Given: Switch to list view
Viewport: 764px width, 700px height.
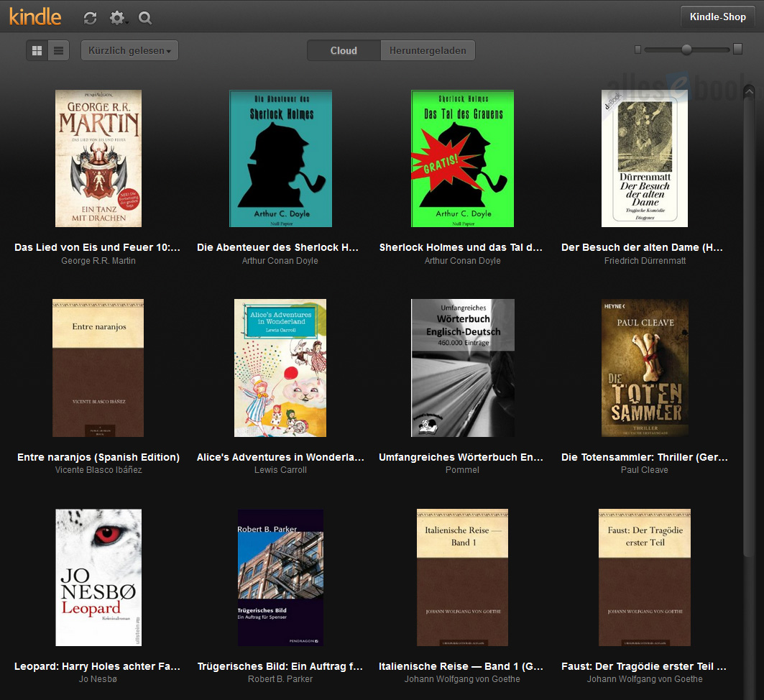Looking at the screenshot, I should click(58, 50).
